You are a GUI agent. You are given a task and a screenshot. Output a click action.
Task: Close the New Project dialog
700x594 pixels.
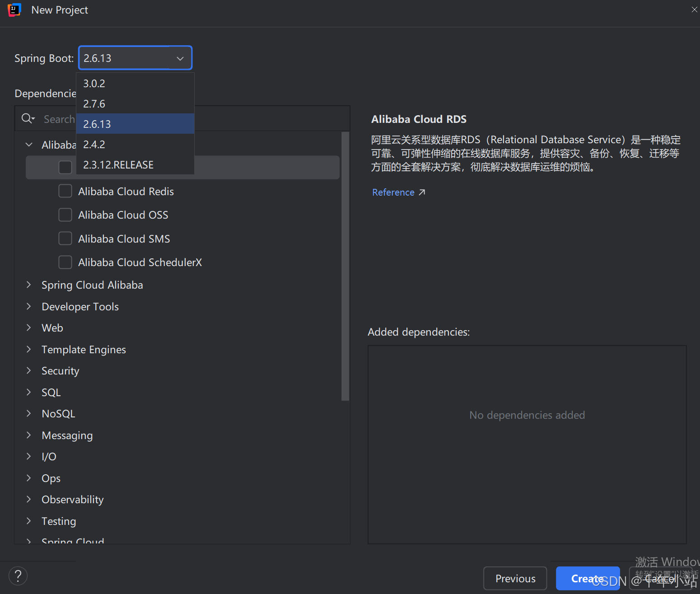(x=694, y=9)
